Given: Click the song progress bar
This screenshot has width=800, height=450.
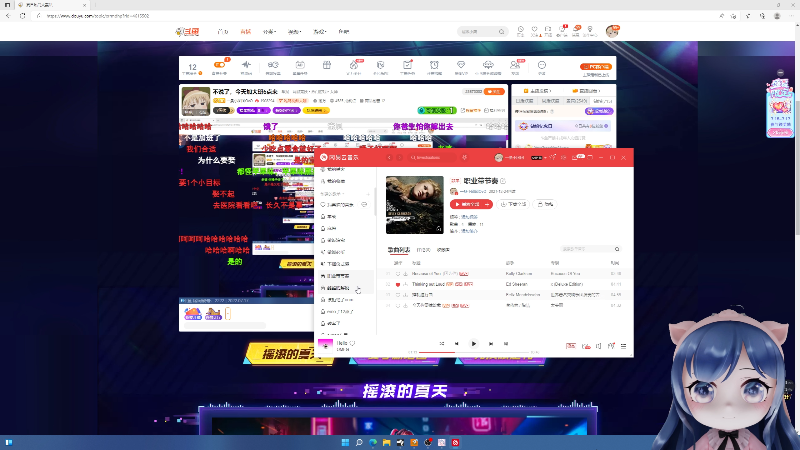Looking at the screenshot, I should (x=473, y=352).
